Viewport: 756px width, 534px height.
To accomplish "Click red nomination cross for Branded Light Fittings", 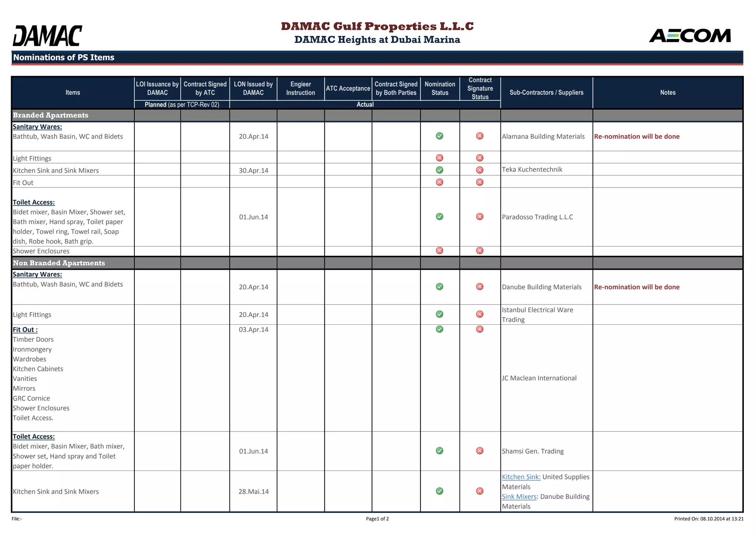I will coord(439,158).
